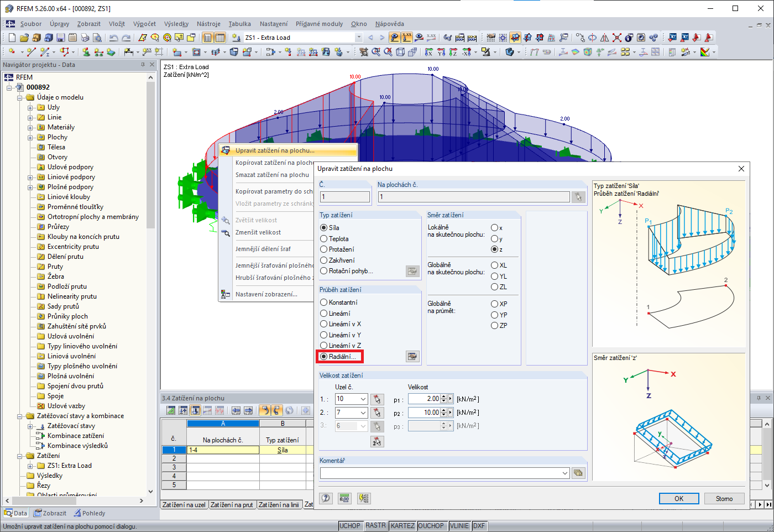Open the Komentář dropdown list
Image resolution: width=774 pixels, height=532 pixels.
(564, 473)
